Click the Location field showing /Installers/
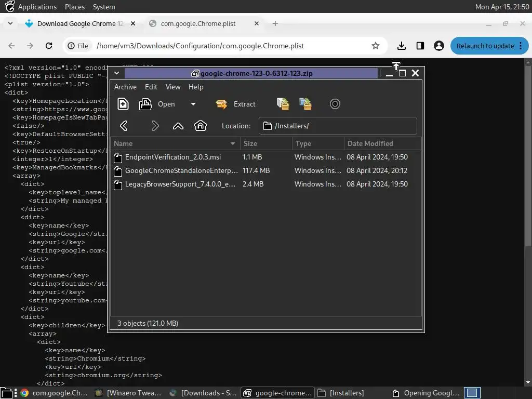The height and width of the screenshot is (399, 532). point(338,126)
